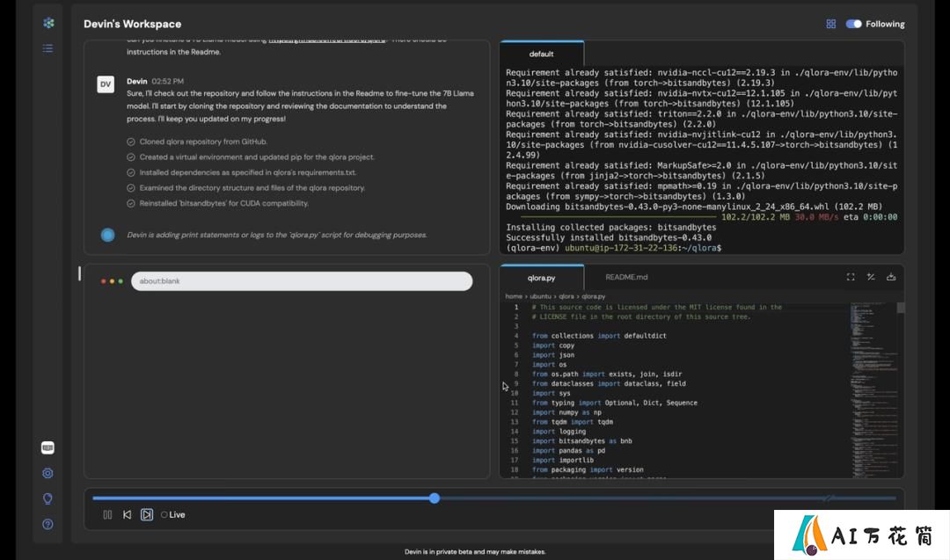Click 'from collections import defaultdict' line

click(x=599, y=336)
